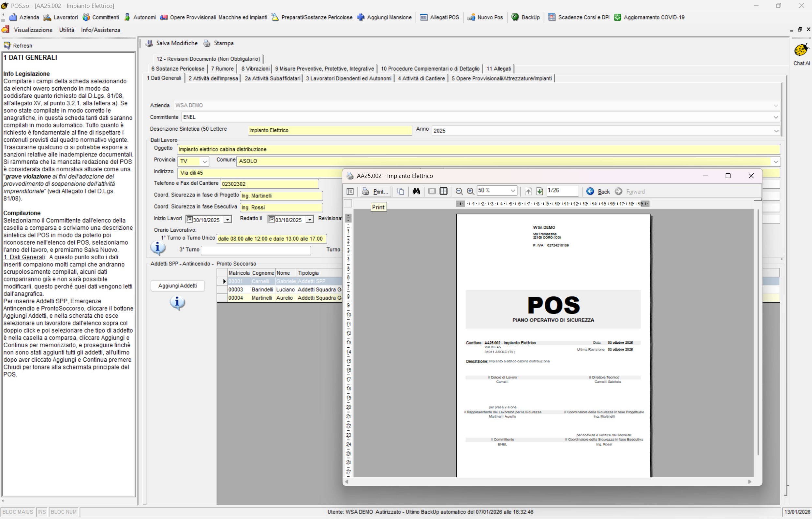
Task: Click the Aggiungi Addetti button
Action: (x=177, y=285)
